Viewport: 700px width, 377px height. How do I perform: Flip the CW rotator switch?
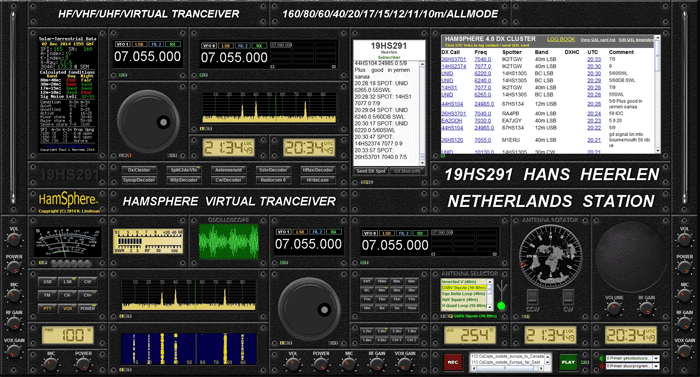(x=567, y=296)
